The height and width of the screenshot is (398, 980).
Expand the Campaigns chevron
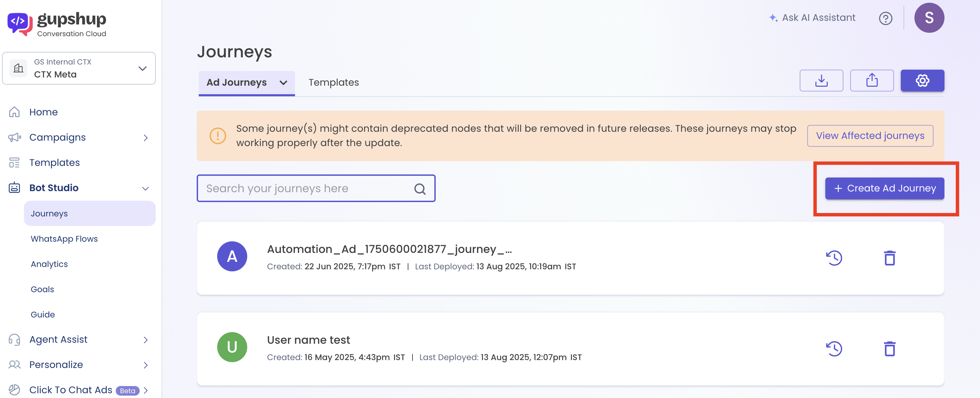(145, 138)
